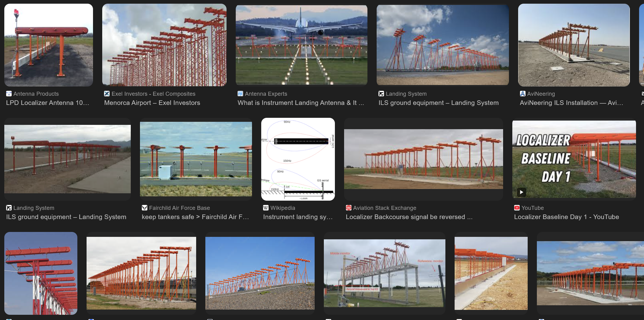644x320 pixels.
Task: Click the AviNeering favicon
Action: point(522,94)
